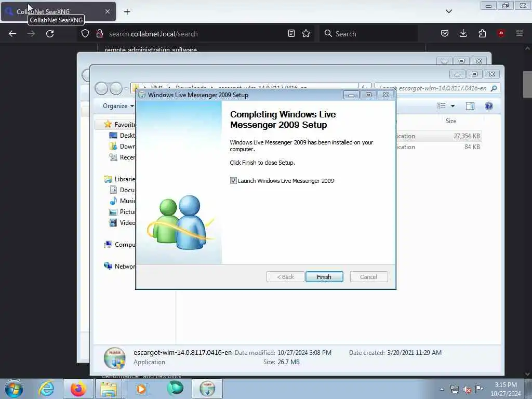The width and height of the screenshot is (532, 399).
Task: Select Desktop in Explorer sidebar
Action: [x=122, y=136]
